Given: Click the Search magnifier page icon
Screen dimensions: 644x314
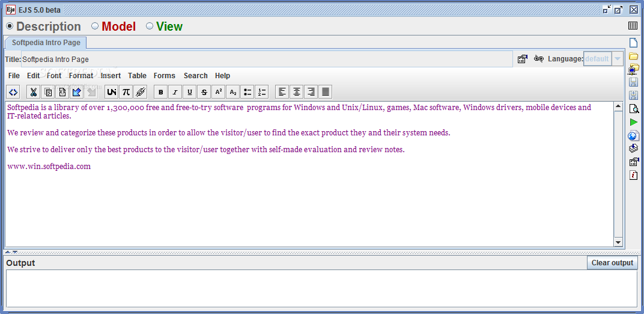Looking at the screenshot, I should pyautogui.click(x=634, y=108).
